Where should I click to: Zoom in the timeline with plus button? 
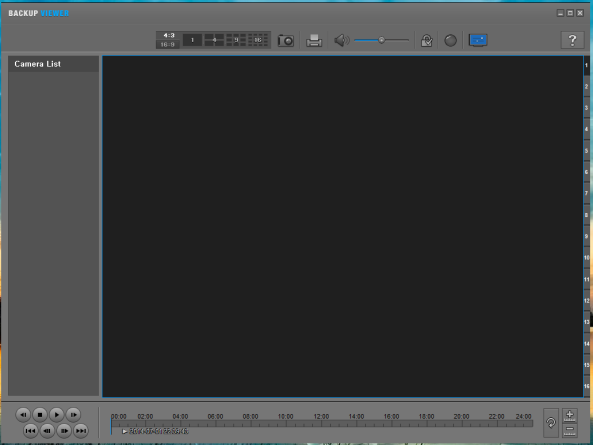point(570,416)
